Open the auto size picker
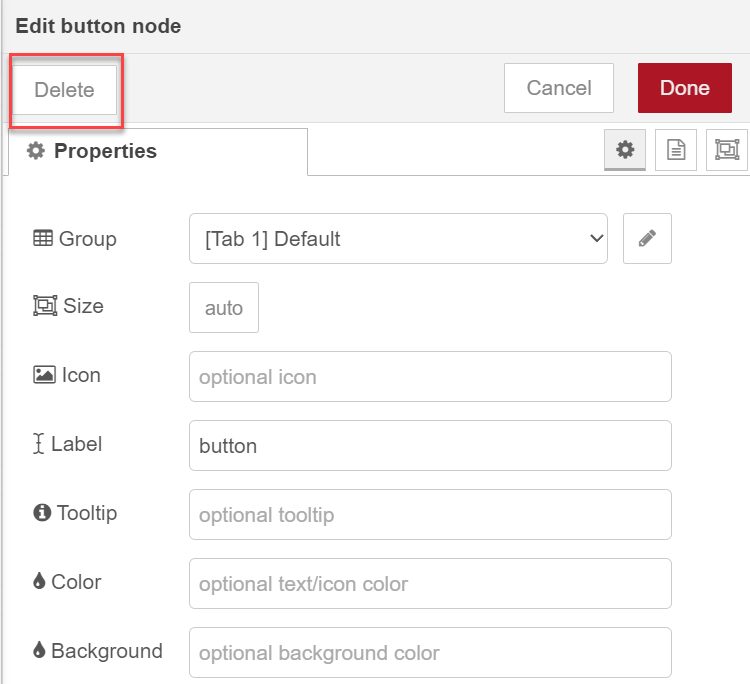 pyautogui.click(x=224, y=308)
